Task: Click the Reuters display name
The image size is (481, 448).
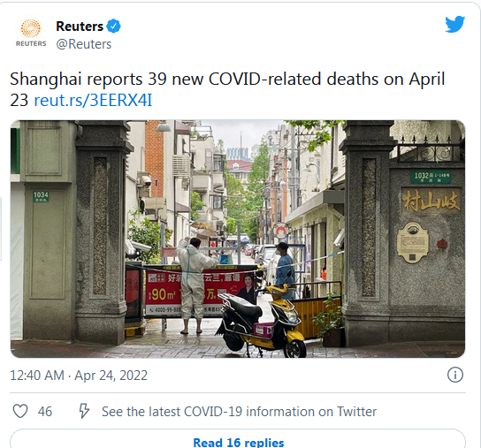Action: tap(80, 27)
